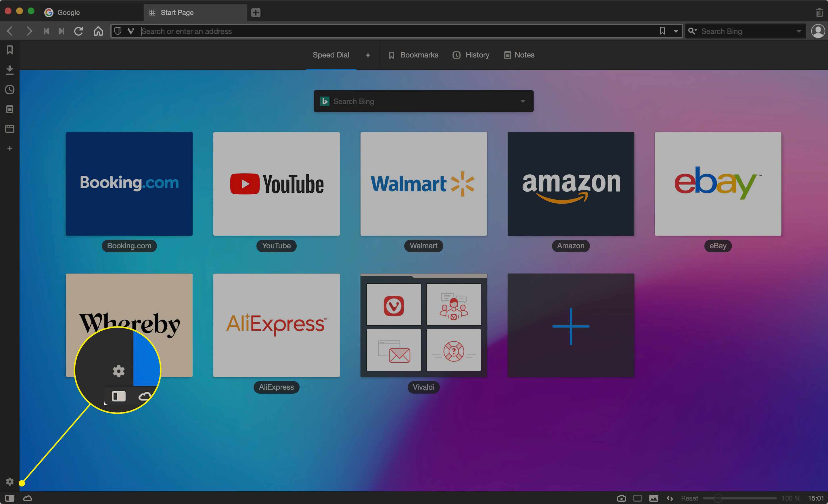Click the Amazon label below tile
The image size is (828, 504).
pyautogui.click(x=571, y=246)
